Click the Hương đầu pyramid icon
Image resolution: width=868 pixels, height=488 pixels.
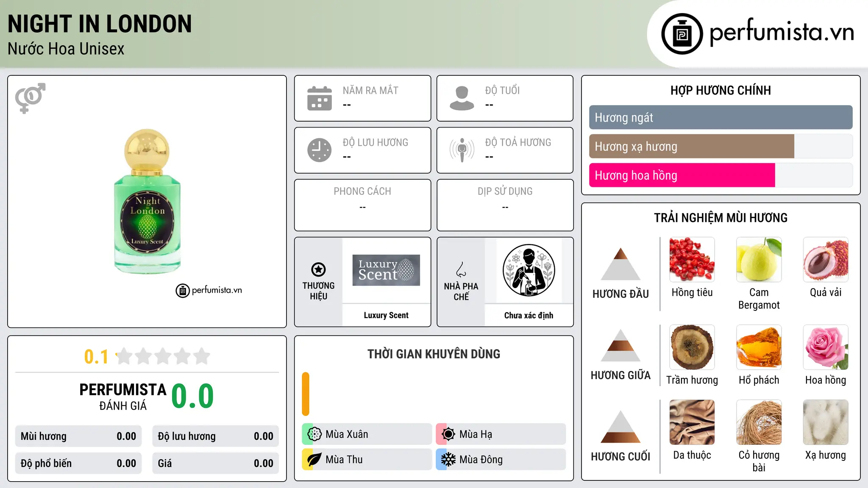[621, 264]
